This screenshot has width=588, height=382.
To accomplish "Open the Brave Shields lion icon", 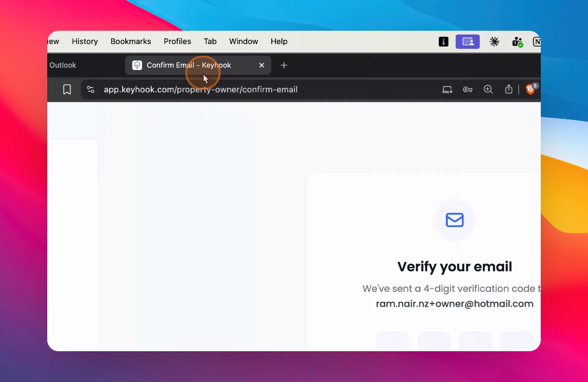I will pyautogui.click(x=531, y=89).
